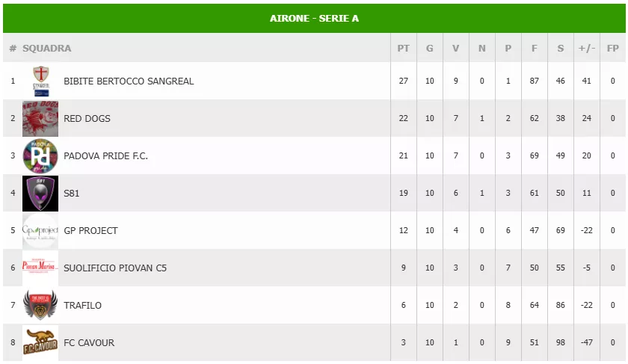Select the Suolificio Piovan C5 logo
This screenshot has width=628, height=364.
click(x=40, y=267)
